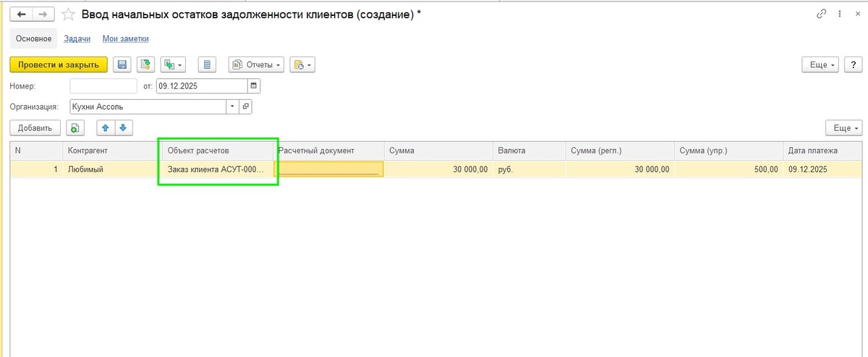Go back with the left arrow
Screen dimensions: 868x357
click(x=22, y=14)
